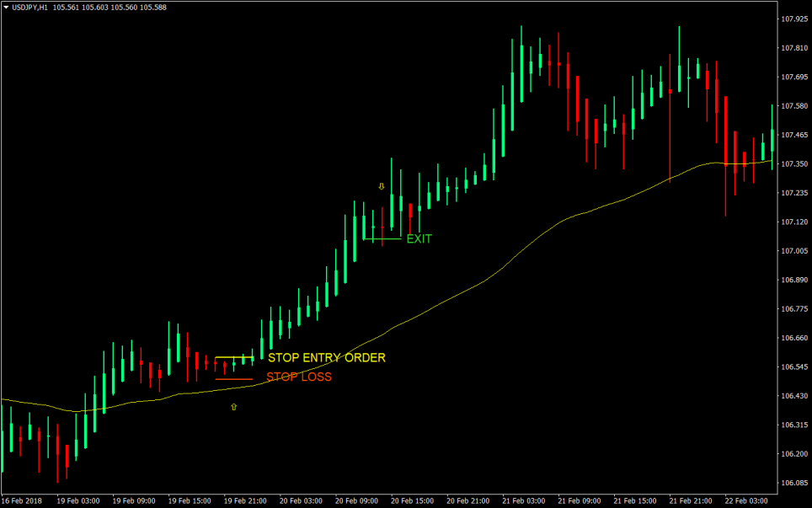Viewport: 812px width, 508px height.
Task: Click price level 106.890 on the scale
Action: click(x=794, y=281)
